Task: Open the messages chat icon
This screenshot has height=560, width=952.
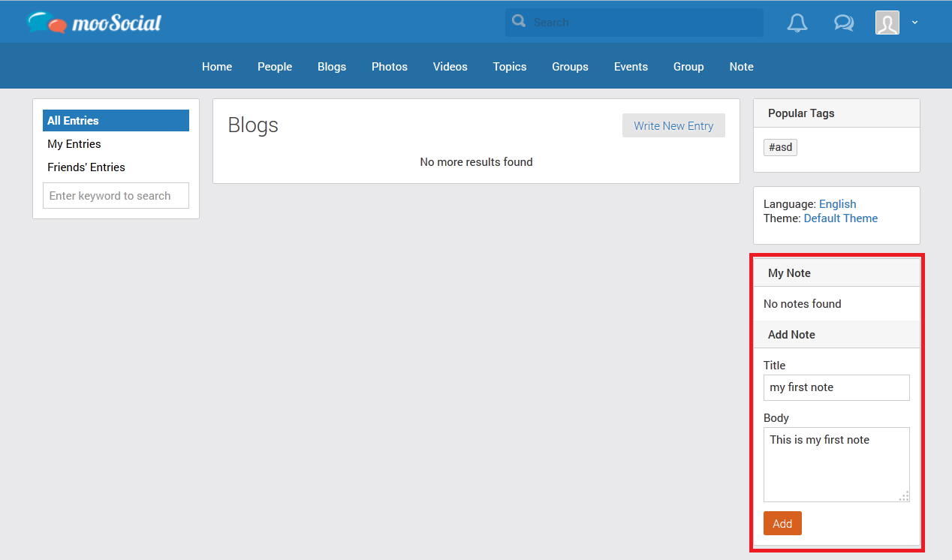Action: 844,23
